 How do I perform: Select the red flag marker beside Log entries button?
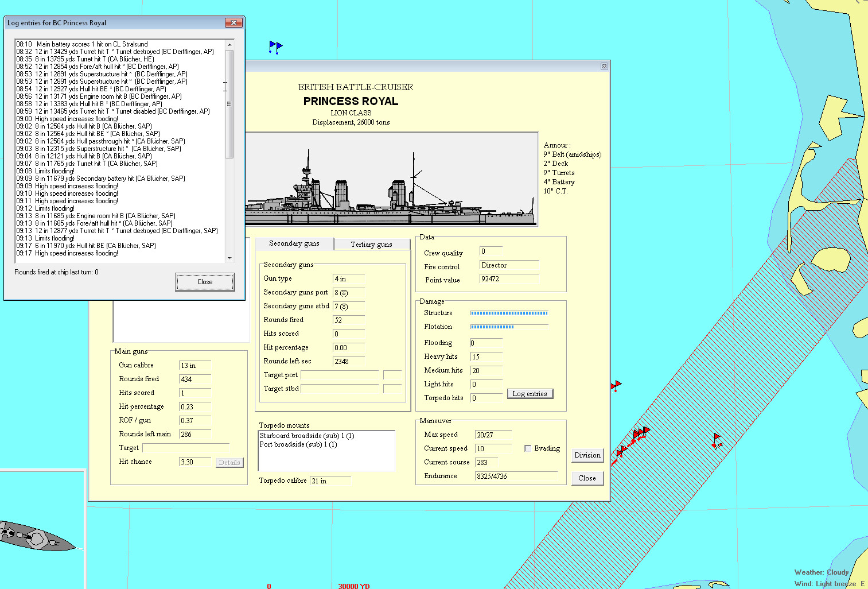616,385
